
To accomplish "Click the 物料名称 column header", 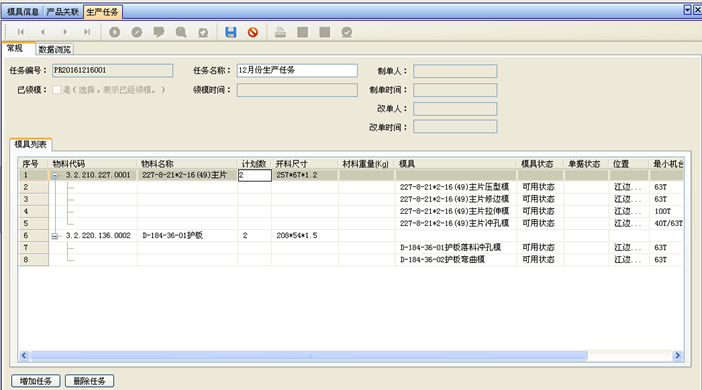I will (x=187, y=164).
